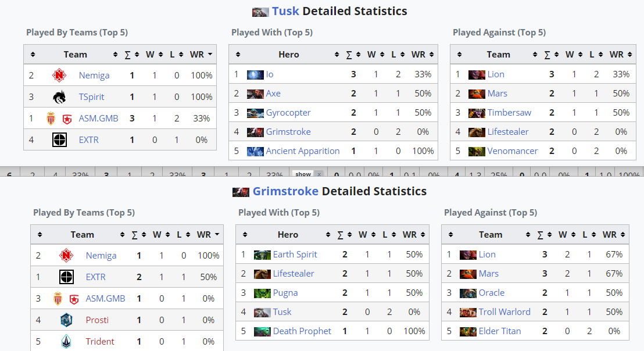Sort Tusk teams table by WR column
The image size is (644, 351).
pos(201,55)
